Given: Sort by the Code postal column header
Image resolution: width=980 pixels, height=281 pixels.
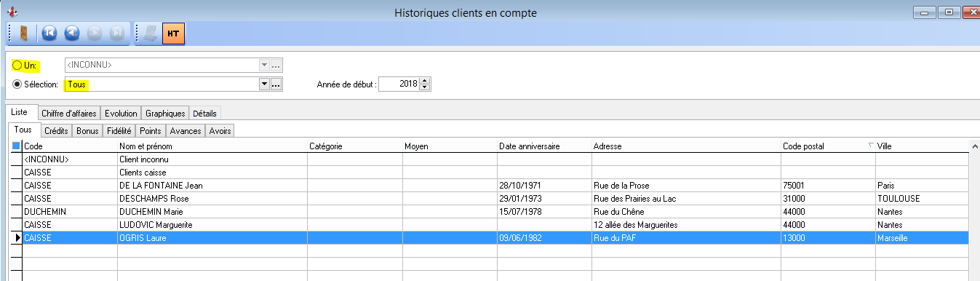Looking at the screenshot, I should (803, 146).
